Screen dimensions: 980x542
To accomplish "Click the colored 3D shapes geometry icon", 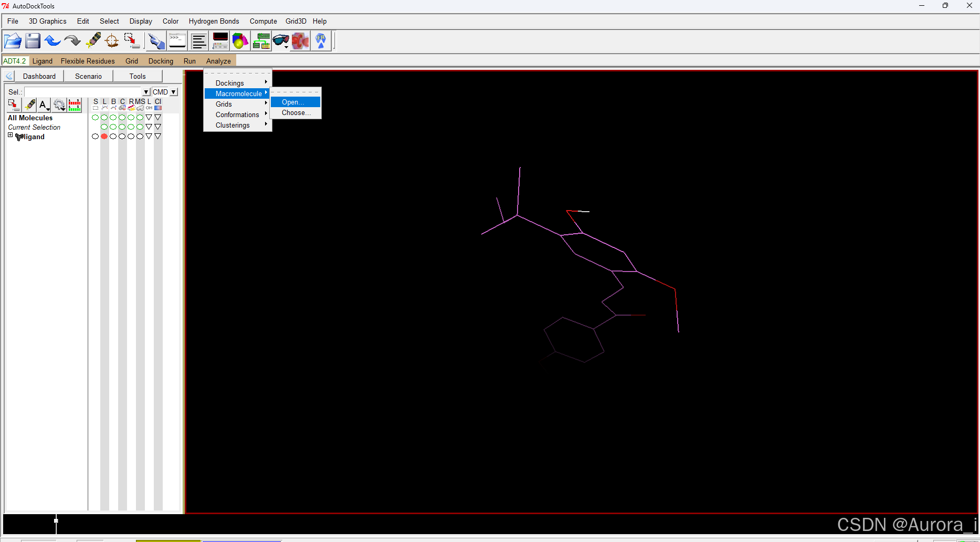I will point(240,41).
